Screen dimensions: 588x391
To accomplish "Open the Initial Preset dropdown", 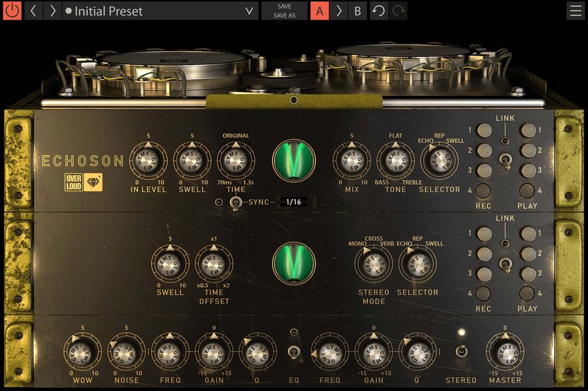I will click(x=161, y=11).
